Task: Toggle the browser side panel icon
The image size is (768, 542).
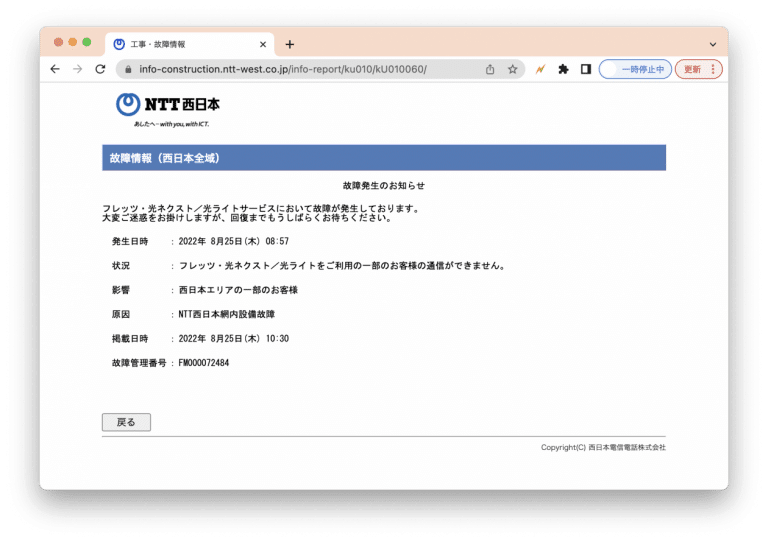Action: [x=586, y=69]
